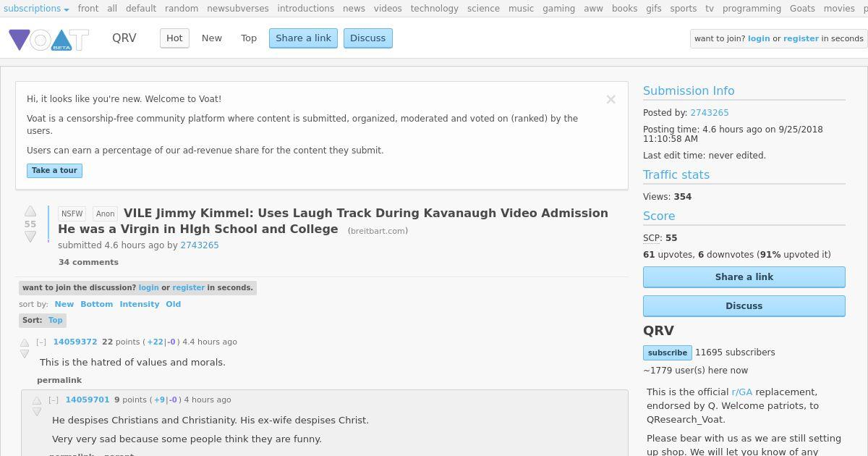868x456 pixels.
Task: Open submitter 2743265 under the title
Action: [x=200, y=245]
